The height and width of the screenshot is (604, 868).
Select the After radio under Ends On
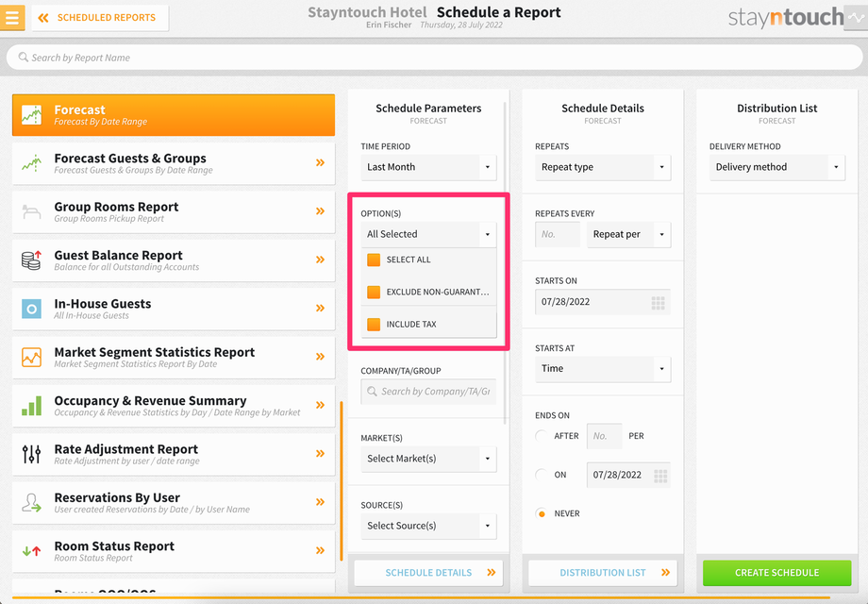[x=542, y=436]
